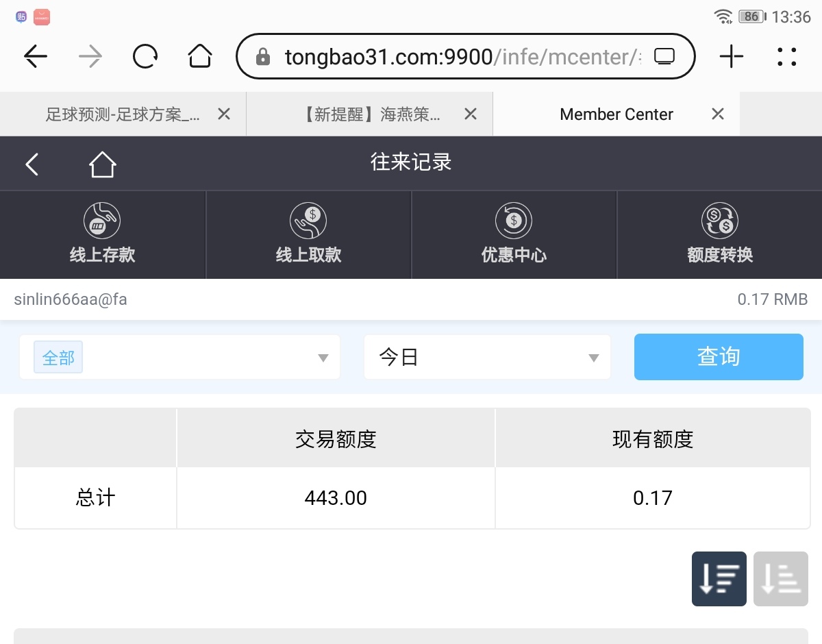822x644 pixels.
Task: Open 优惠中心 promotions center
Action: (514, 235)
